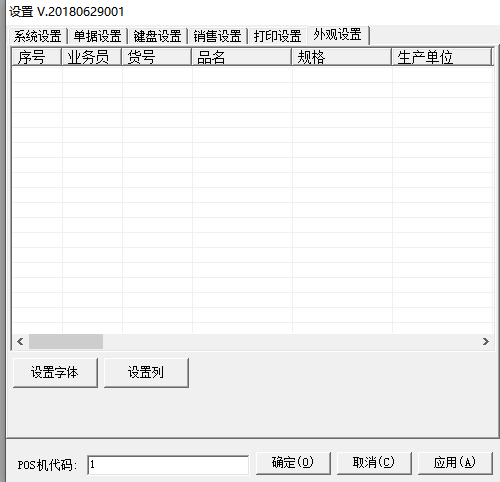Click the 规格 column header
The height and width of the screenshot is (482, 500).
click(342, 57)
